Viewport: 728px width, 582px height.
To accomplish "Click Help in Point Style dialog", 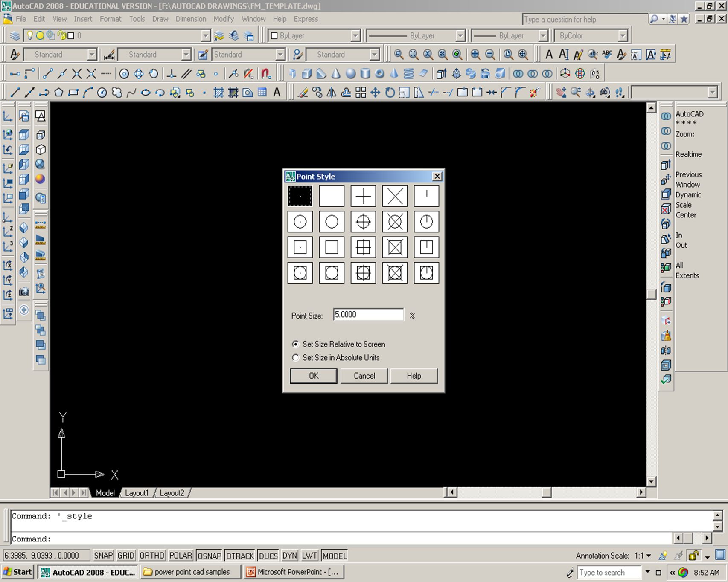I will (x=414, y=376).
